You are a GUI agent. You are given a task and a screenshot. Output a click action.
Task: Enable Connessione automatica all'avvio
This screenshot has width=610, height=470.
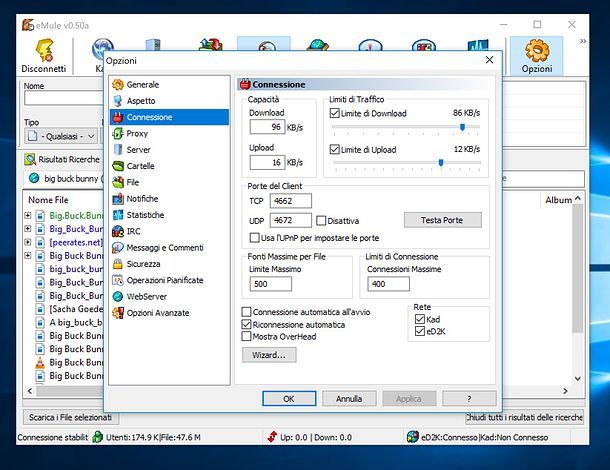point(247,312)
